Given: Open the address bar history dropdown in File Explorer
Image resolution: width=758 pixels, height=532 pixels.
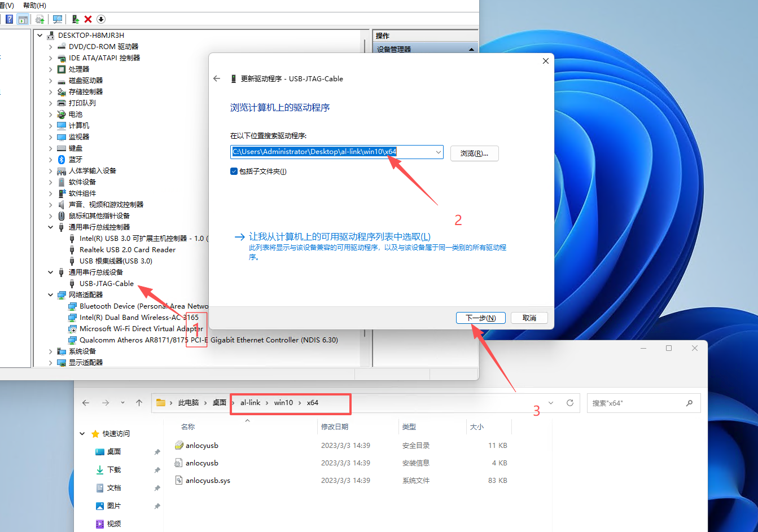Looking at the screenshot, I should (551, 403).
